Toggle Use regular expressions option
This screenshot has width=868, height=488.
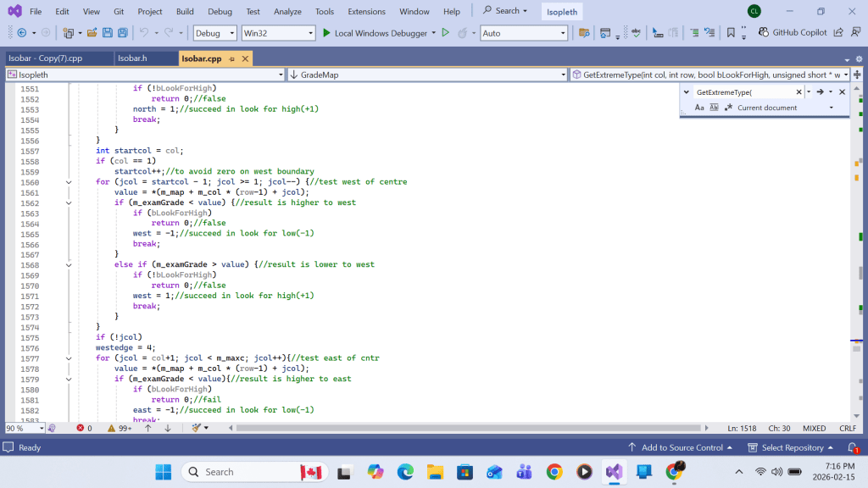click(x=728, y=108)
